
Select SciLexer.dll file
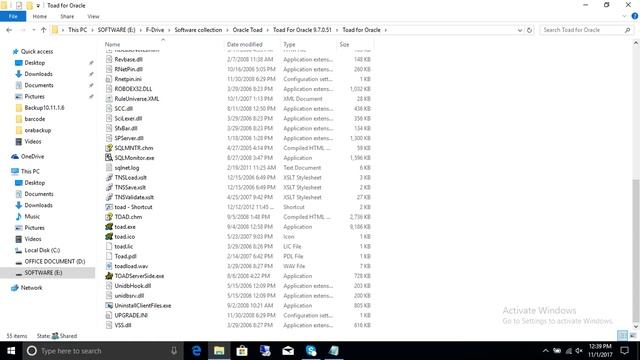[x=128, y=118]
